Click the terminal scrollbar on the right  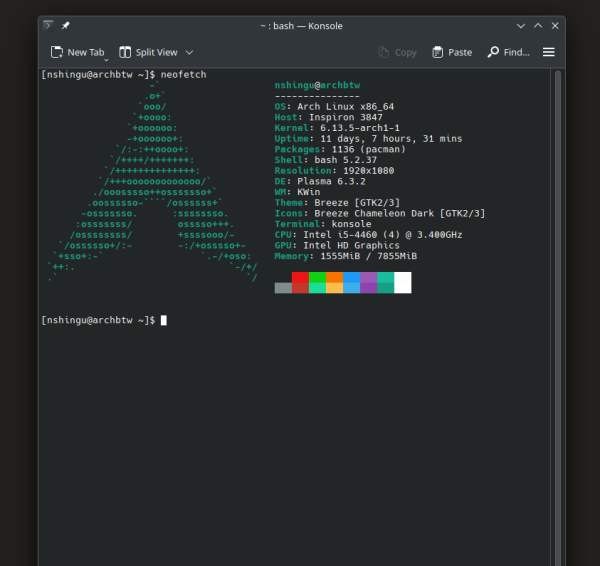click(x=558, y=300)
